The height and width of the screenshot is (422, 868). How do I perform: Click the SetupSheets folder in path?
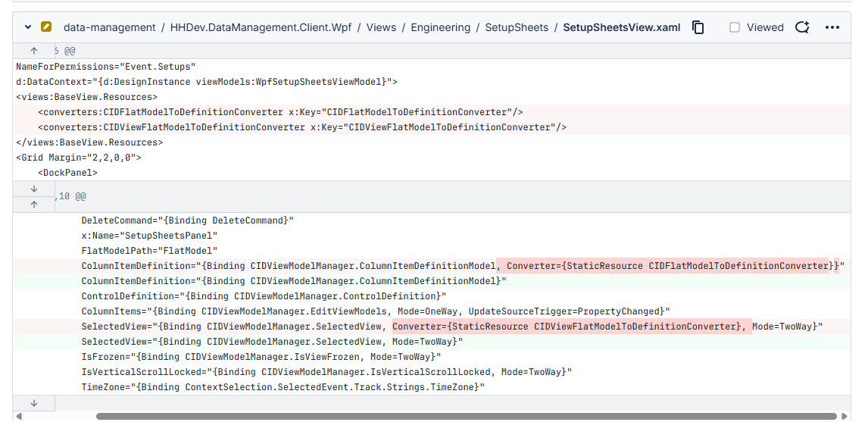click(517, 27)
